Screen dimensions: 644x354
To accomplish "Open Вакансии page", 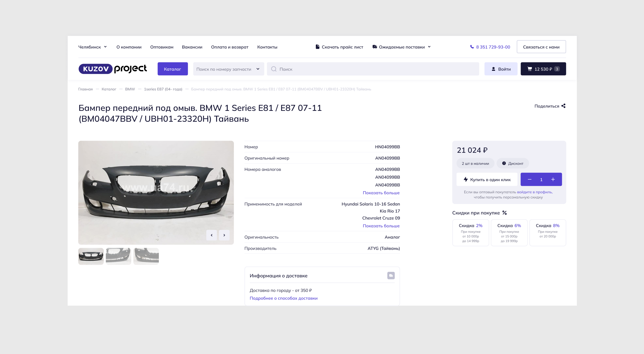I will point(192,47).
